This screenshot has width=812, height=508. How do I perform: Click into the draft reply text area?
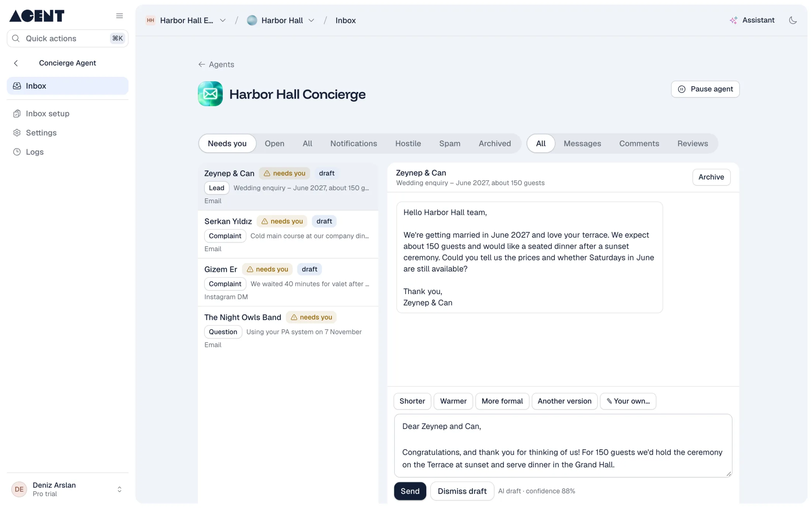click(x=563, y=446)
